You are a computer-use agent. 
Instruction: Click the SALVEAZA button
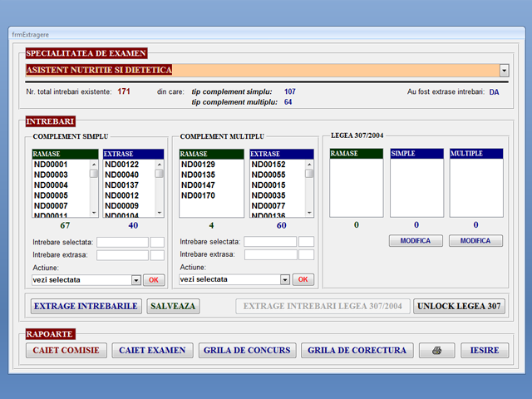[174, 306]
